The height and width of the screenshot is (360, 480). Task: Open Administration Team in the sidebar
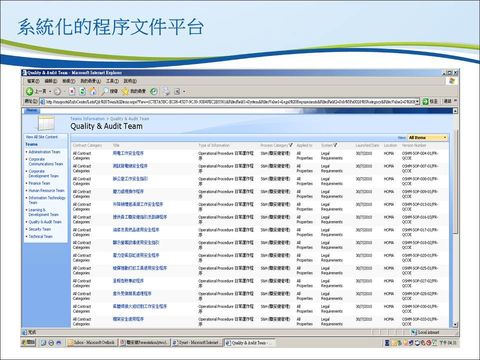click(44, 152)
